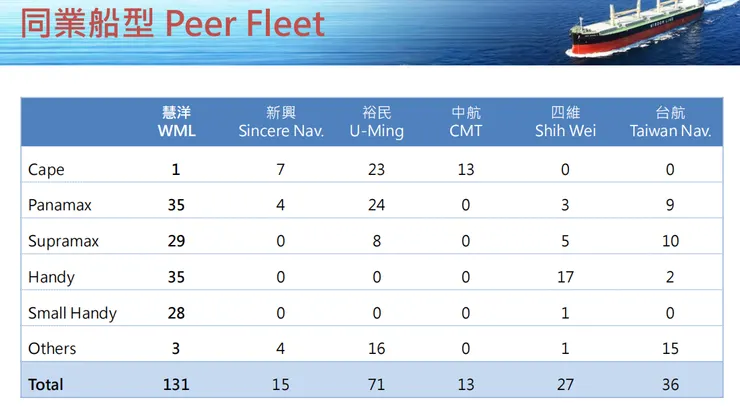The height and width of the screenshot is (412, 740).
Task: Click the U-Ming column header
Action: 376,122
